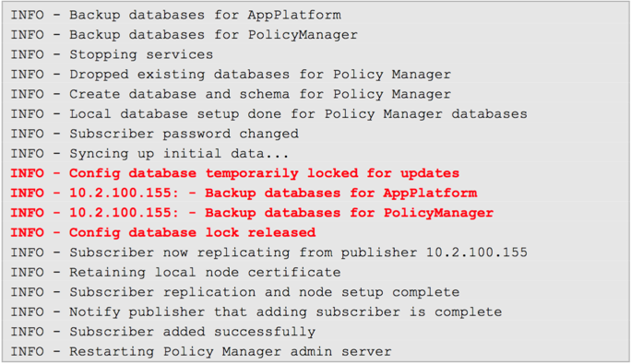This screenshot has width=631, height=364.
Task: Click the 'Subscriber added successfully' line
Action: pyautogui.click(x=163, y=332)
